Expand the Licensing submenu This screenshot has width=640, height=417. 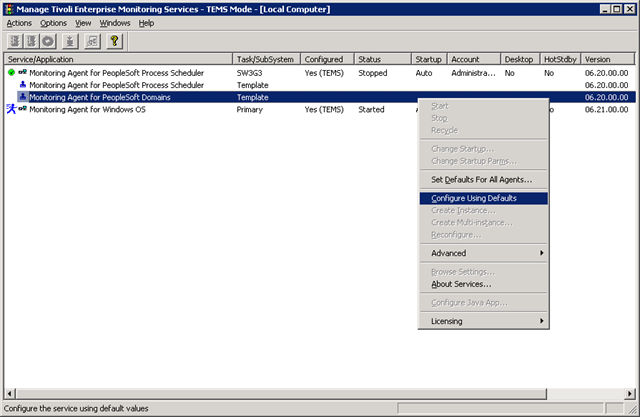coord(484,321)
